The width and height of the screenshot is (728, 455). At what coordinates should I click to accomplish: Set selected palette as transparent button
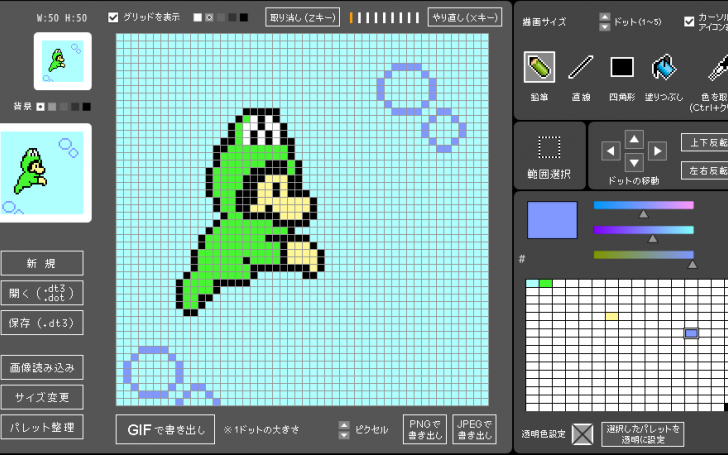pos(643,434)
